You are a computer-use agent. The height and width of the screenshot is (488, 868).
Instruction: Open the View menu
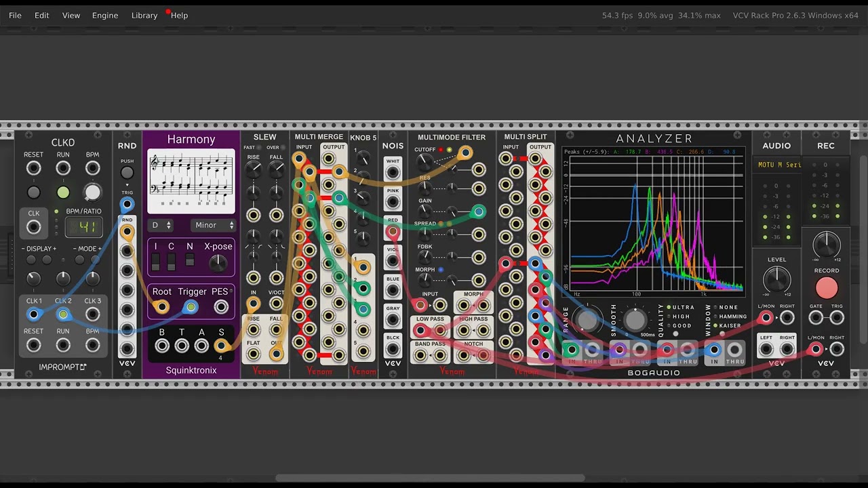71,15
